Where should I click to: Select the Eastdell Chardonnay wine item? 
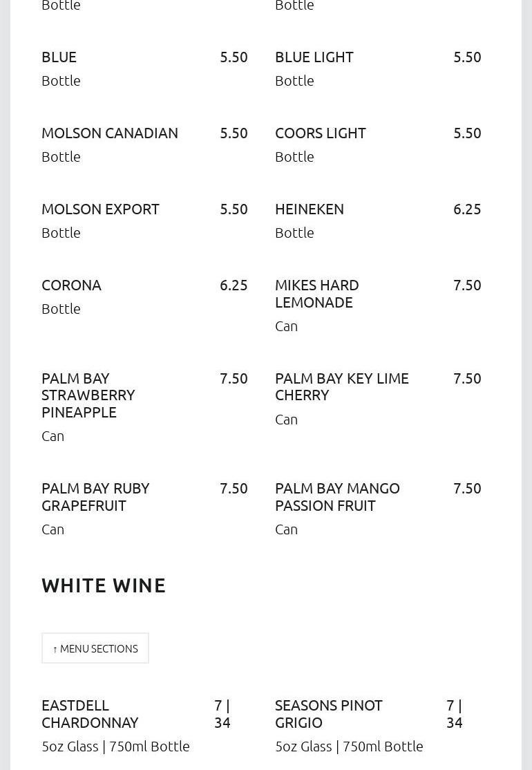click(x=90, y=713)
